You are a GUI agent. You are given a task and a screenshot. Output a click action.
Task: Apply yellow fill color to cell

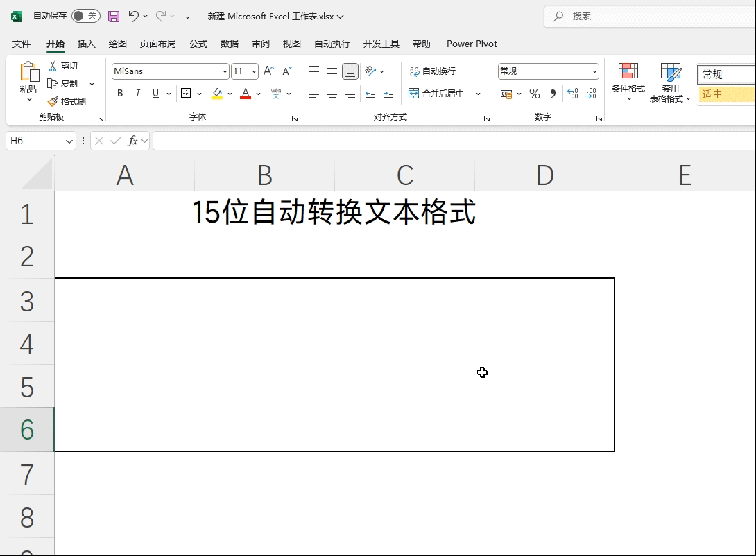tap(217, 94)
